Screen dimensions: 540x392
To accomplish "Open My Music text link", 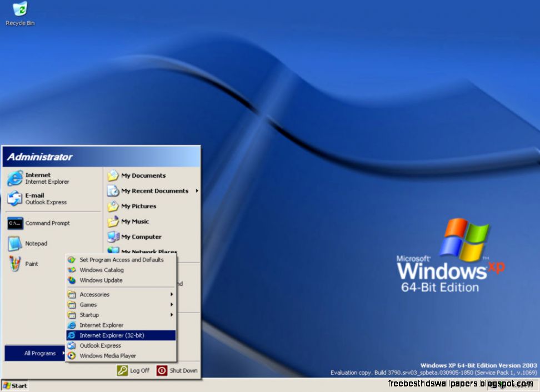I will point(135,222).
